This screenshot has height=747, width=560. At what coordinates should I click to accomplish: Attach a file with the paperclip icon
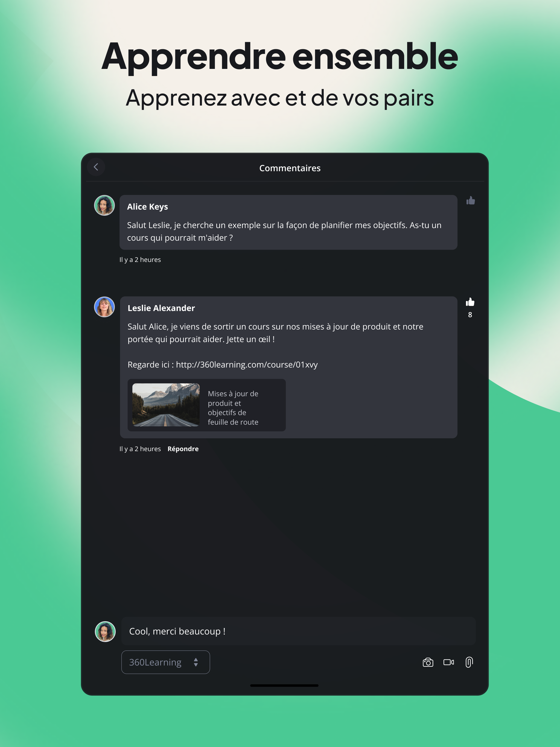(469, 662)
